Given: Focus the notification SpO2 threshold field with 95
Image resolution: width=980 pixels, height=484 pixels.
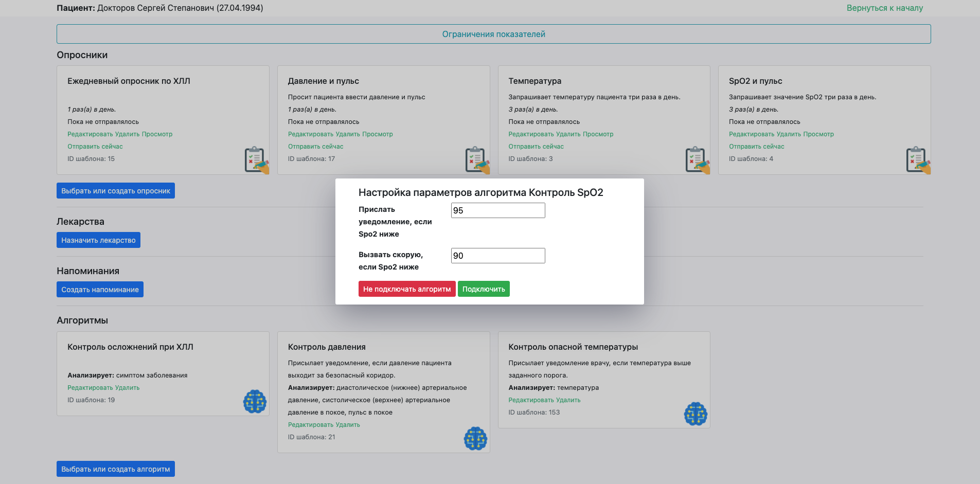Looking at the screenshot, I should 497,210.
